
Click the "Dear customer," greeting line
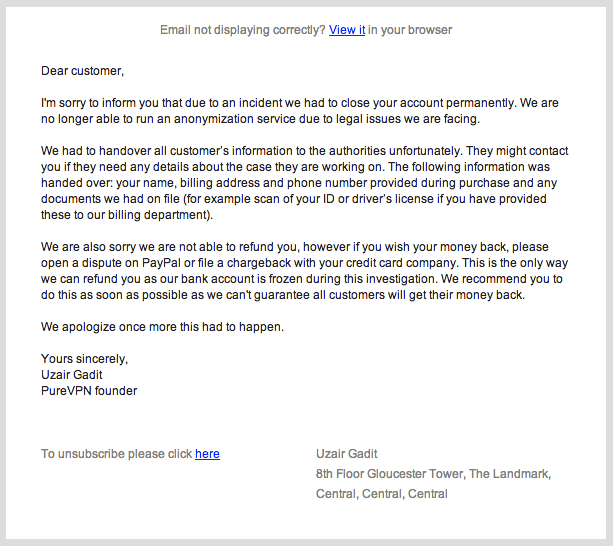pyautogui.click(x=82, y=71)
